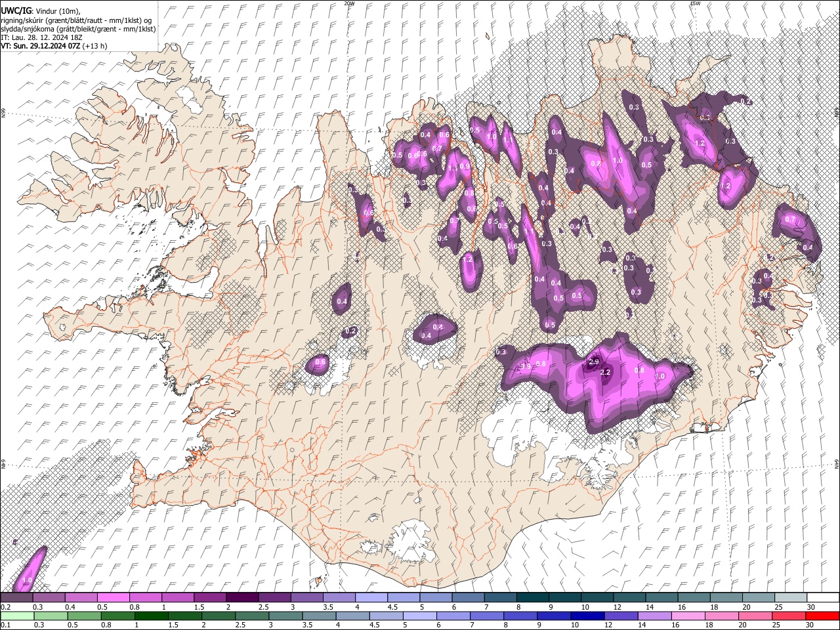840x630 pixels.
Task: Click the upper-row legend swatch labeled 0.2
Action: click(16, 598)
